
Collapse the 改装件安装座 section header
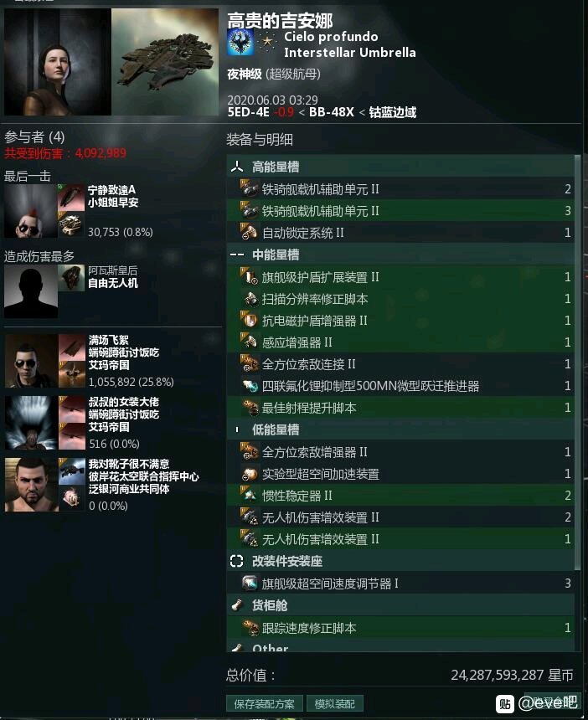(400, 561)
